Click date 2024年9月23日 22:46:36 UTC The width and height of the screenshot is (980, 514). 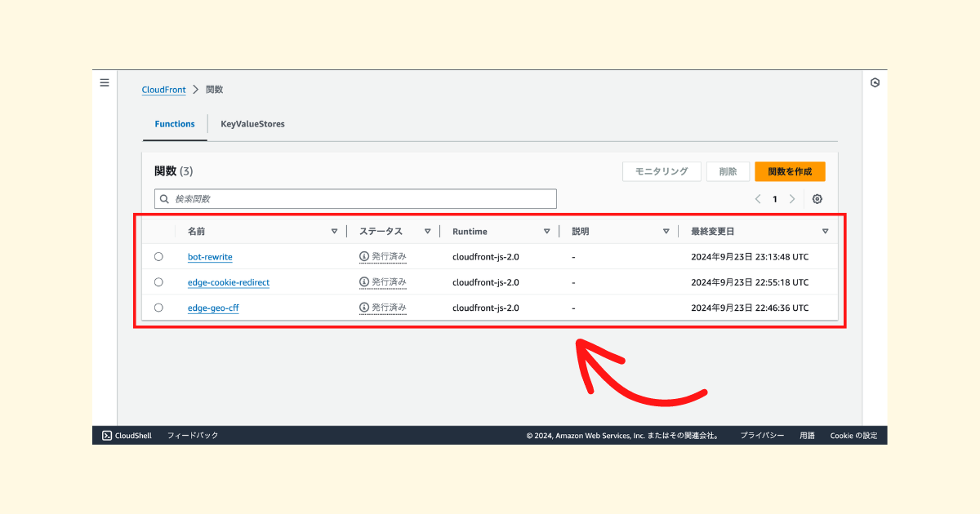point(750,308)
